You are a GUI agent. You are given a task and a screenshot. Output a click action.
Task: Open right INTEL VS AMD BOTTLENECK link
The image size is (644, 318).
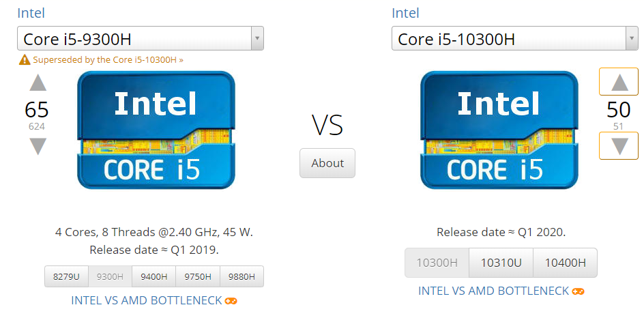(494, 291)
